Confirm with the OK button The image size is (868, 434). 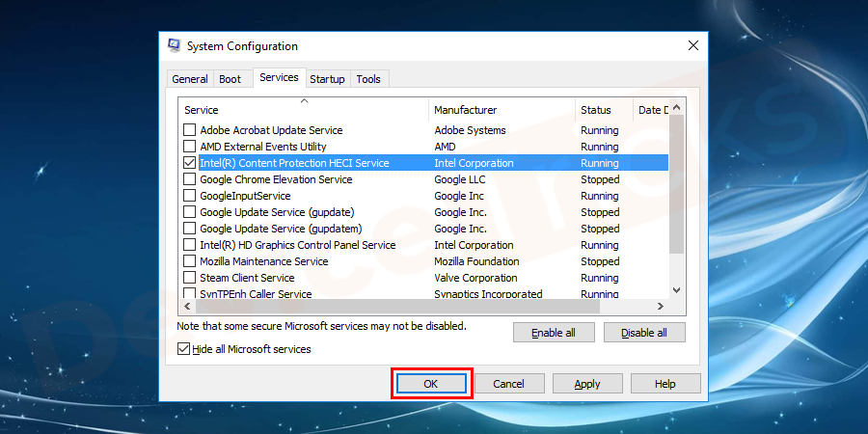431,384
